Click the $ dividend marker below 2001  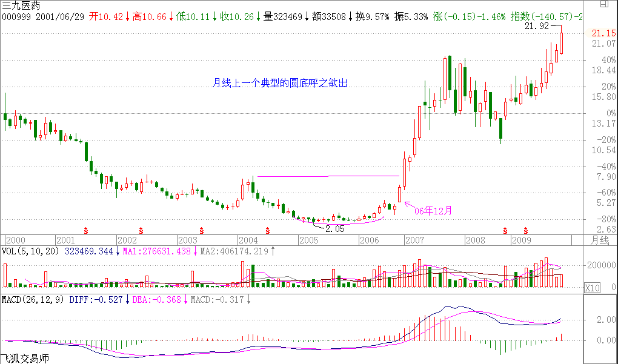(x=85, y=230)
